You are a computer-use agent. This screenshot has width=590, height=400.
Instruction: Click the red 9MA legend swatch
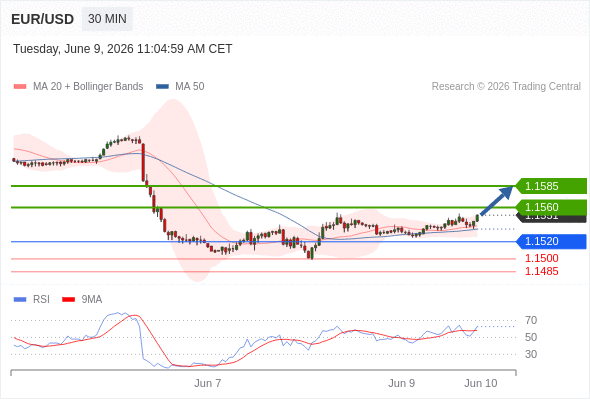point(68,300)
